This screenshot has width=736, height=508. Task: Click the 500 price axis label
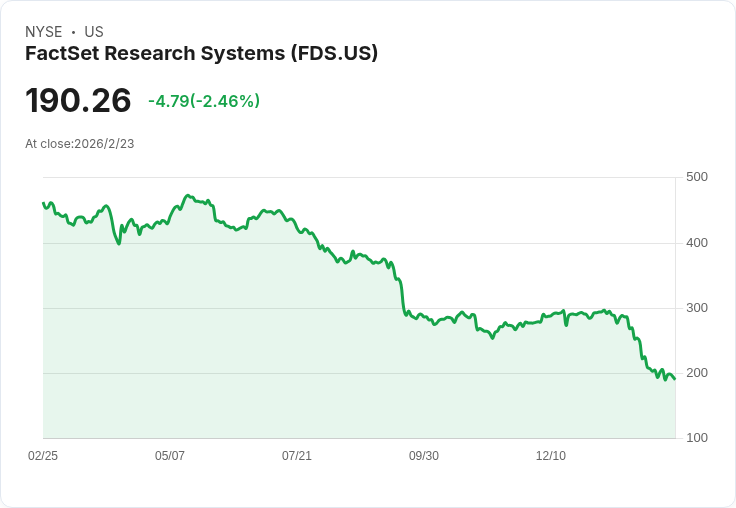[697, 177]
